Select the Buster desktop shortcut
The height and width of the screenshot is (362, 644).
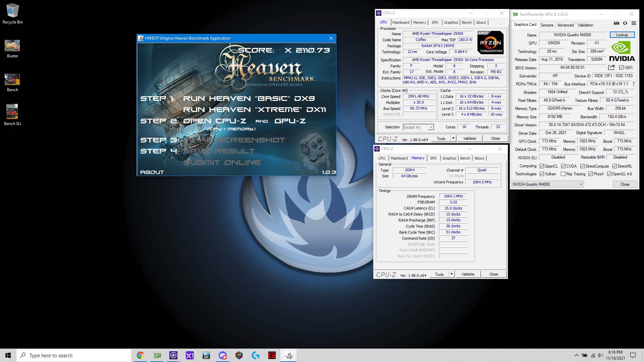pyautogui.click(x=12, y=49)
